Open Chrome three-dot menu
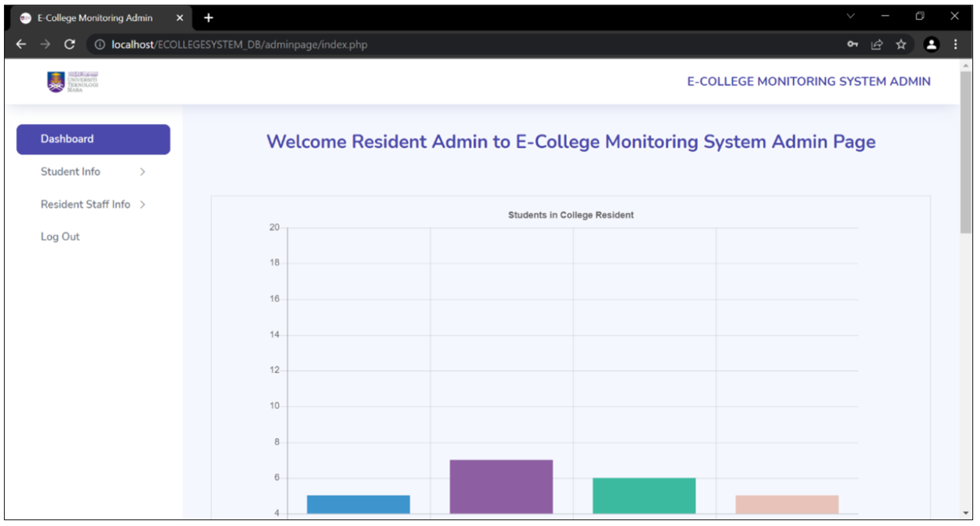 coord(955,45)
